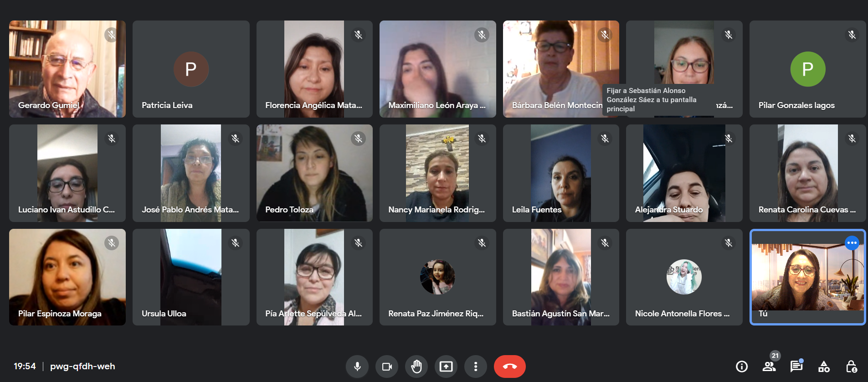Show participants list with 21 badge
Image resolution: width=868 pixels, height=382 pixels.
click(x=769, y=367)
